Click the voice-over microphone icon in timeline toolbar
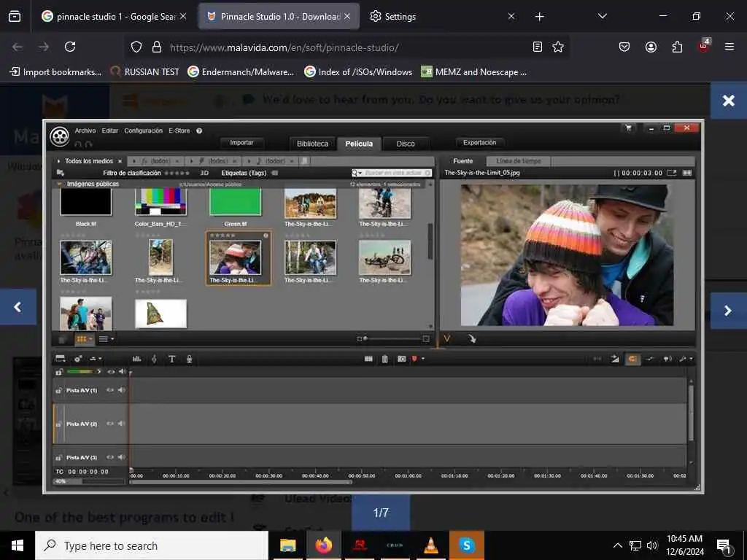Image resolution: width=747 pixels, height=560 pixels. tap(189, 359)
